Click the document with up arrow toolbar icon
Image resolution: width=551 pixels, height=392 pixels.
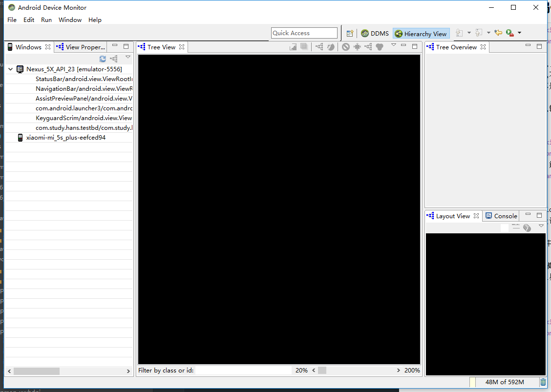(x=479, y=33)
